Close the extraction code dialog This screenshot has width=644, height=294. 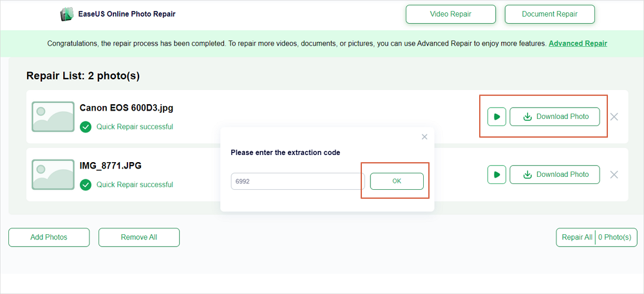[424, 136]
